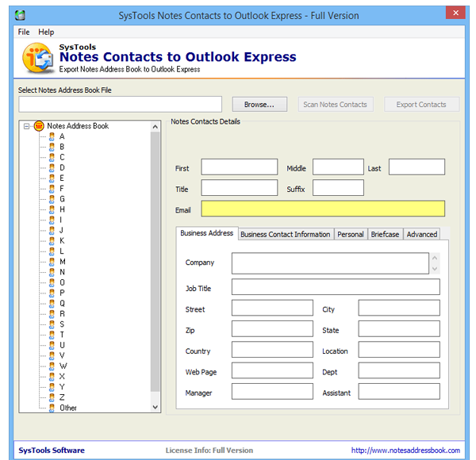Image resolution: width=476 pixels, height=460 pixels.
Task: Switch to the Business Contact Information tab
Action: point(286,235)
